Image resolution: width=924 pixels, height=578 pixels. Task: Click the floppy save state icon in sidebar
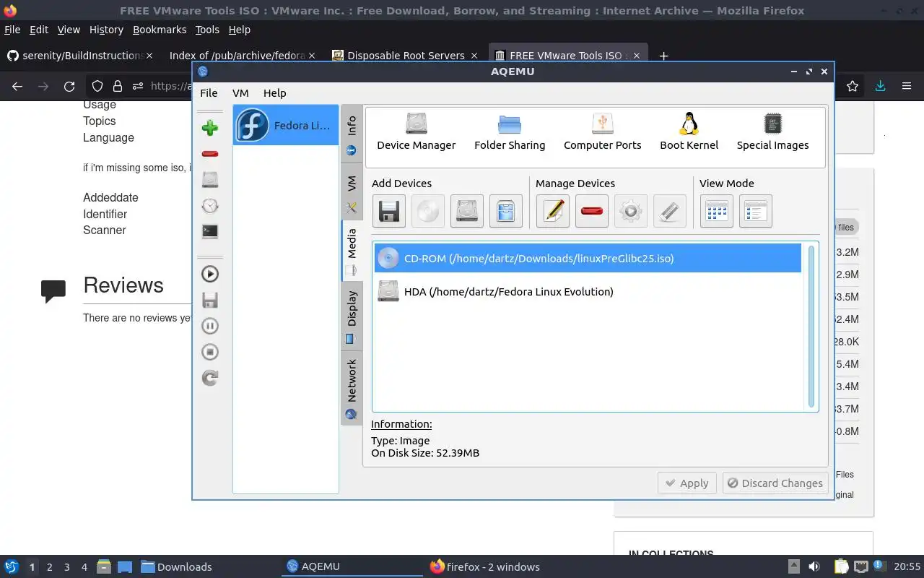click(210, 300)
